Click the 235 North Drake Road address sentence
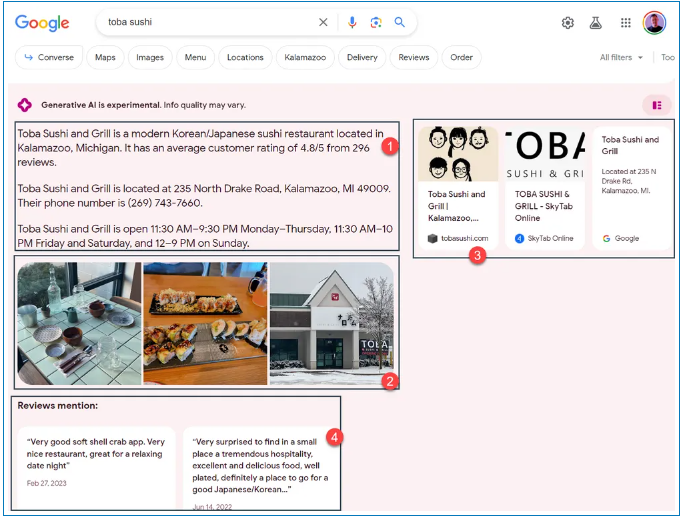 (204, 189)
